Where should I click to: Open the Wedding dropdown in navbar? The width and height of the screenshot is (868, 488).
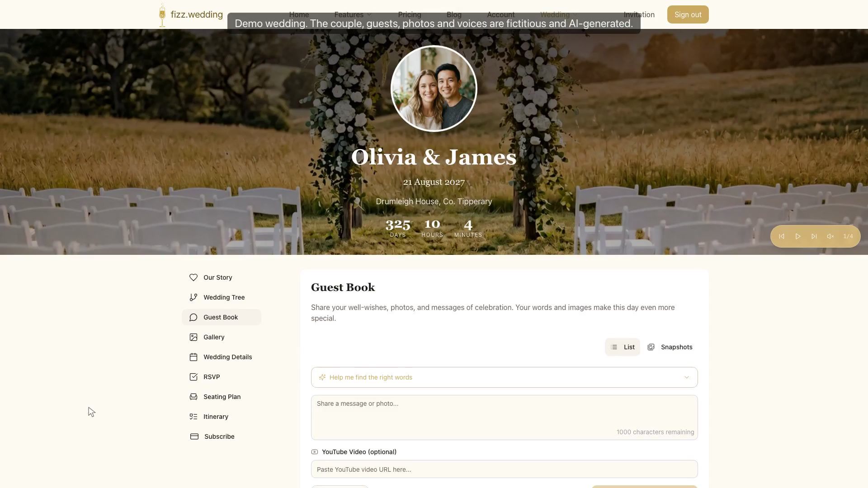pyautogui.click(x=559, y=14)
